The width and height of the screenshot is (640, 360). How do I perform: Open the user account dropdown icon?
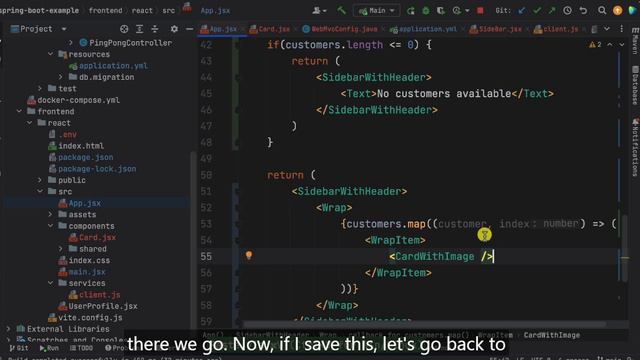coord(319,11)
